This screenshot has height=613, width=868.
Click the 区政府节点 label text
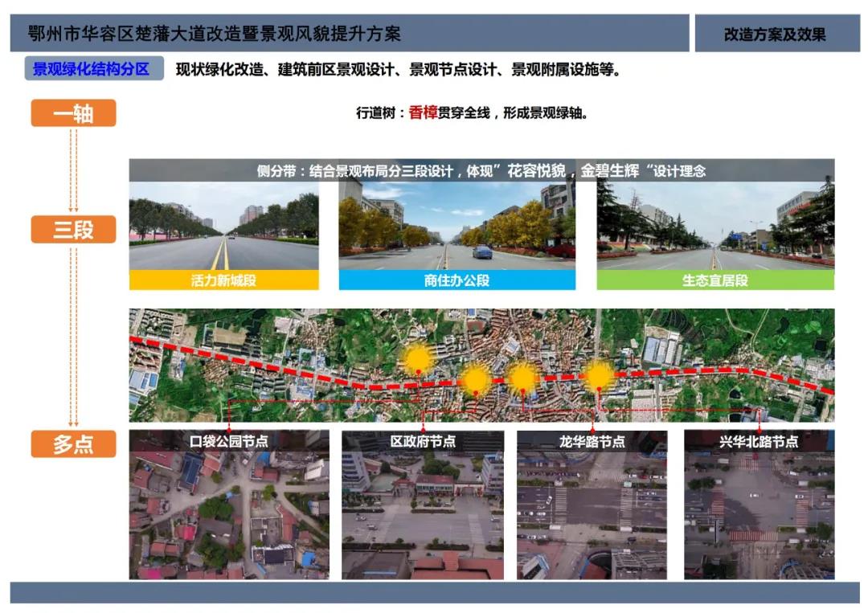coord(423,441)
